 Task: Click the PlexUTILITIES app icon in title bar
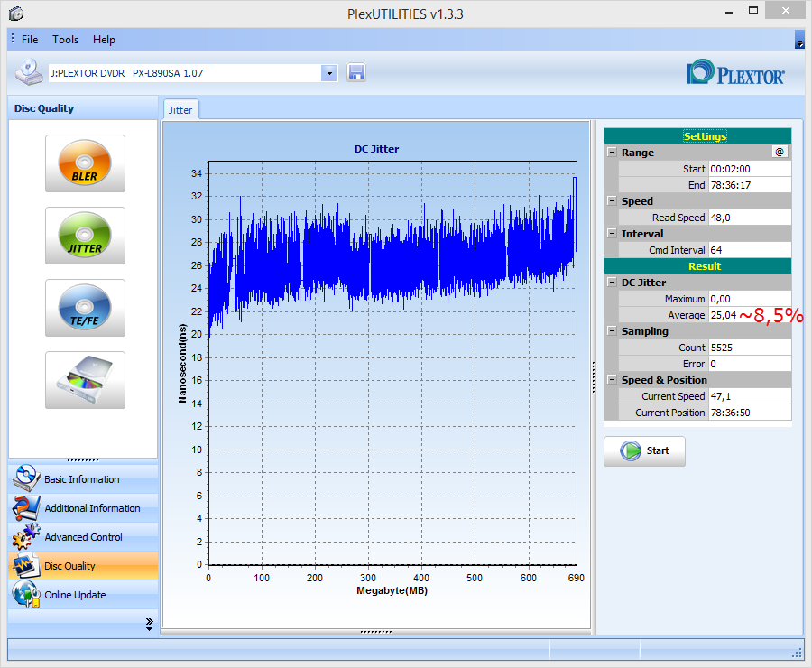click(x=16, y=14)
